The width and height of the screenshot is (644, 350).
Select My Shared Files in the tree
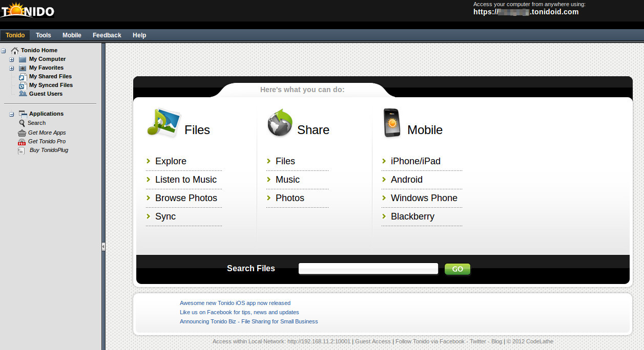[50, 77]
